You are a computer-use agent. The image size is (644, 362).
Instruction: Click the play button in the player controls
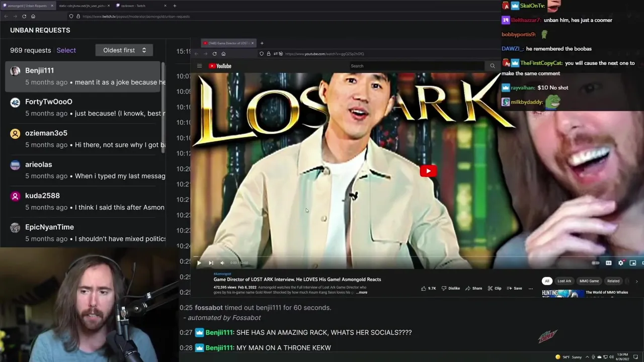point(199,263)
